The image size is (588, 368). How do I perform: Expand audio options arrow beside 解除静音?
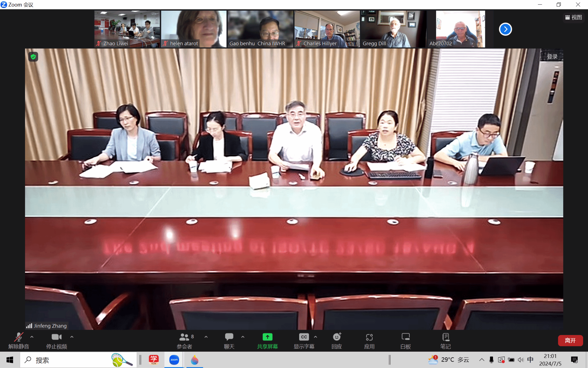tap(32, 337)
